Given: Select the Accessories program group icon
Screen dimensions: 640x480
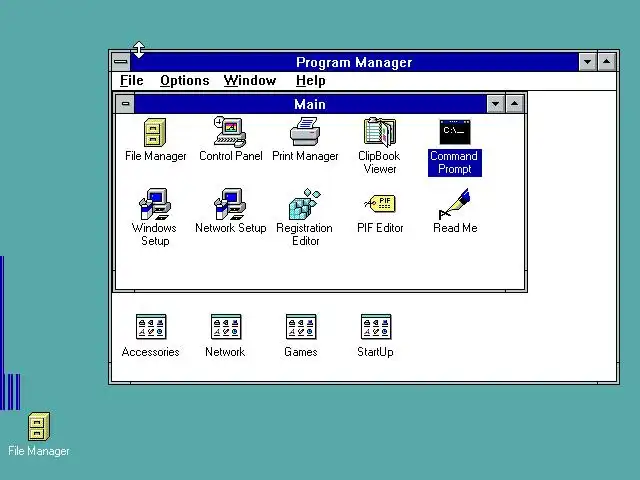Looking at the screenshot, I should pyautogui.click(x=151, y=327).
